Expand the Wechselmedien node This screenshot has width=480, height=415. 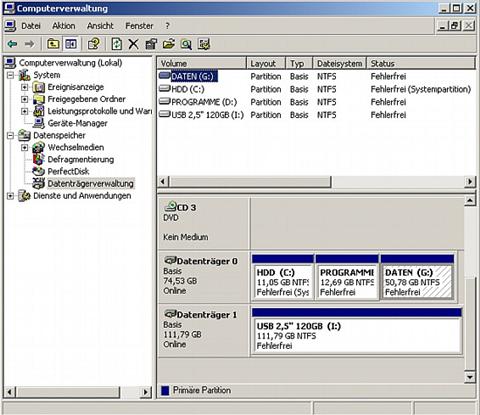24,147
